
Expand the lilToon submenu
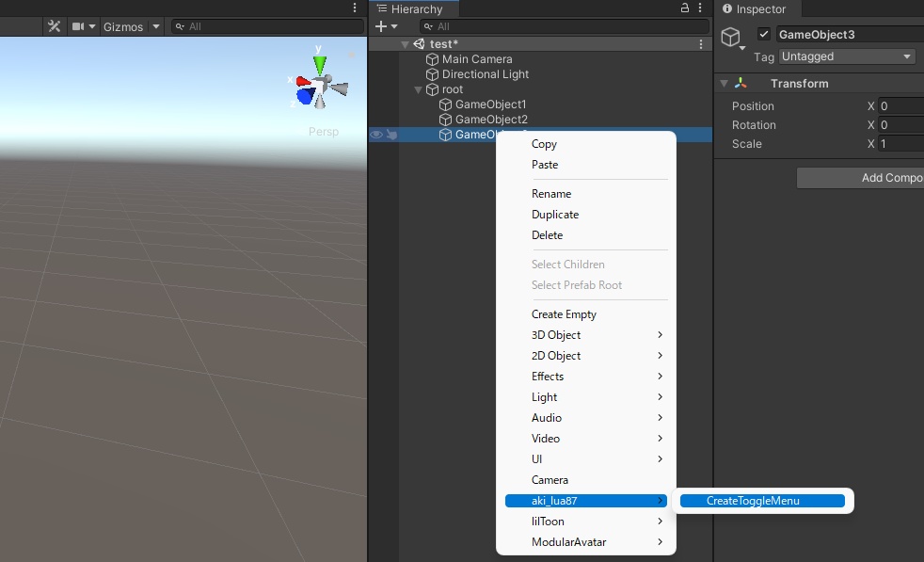(x=586, y=522)
